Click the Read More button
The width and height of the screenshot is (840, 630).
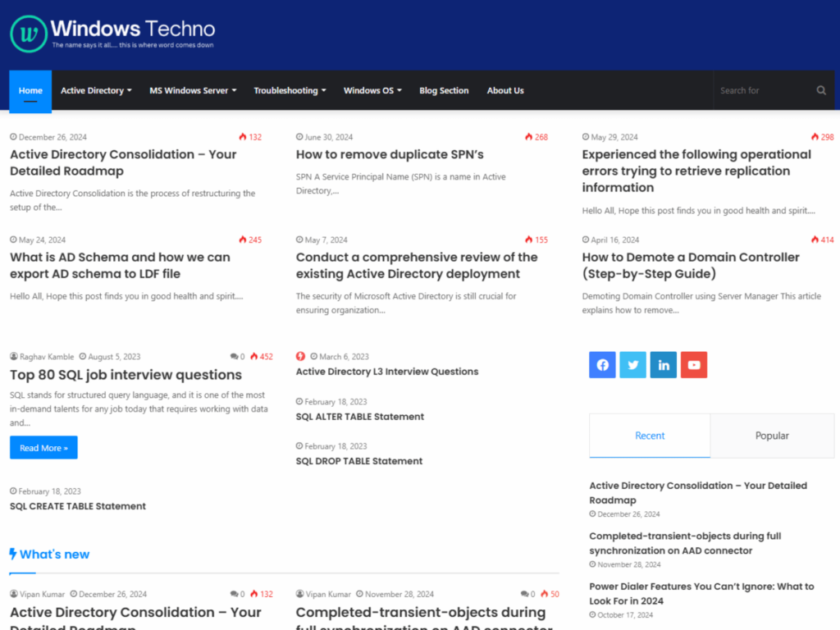(43, 447)
